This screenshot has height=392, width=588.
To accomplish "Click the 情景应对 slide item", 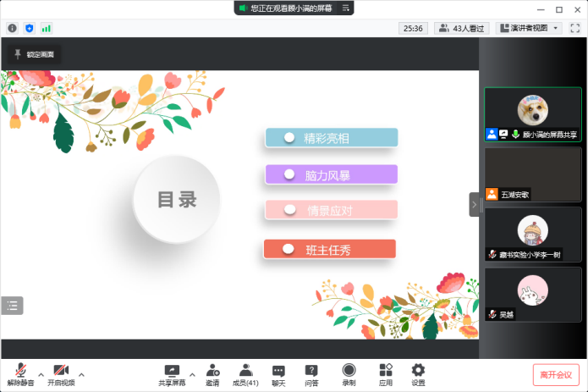I will 332,210.
